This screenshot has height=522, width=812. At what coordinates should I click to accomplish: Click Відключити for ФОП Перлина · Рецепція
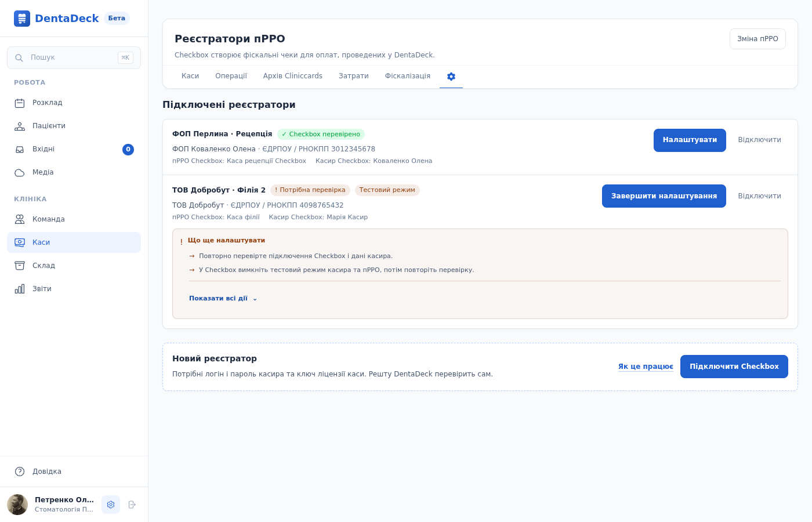759,140
